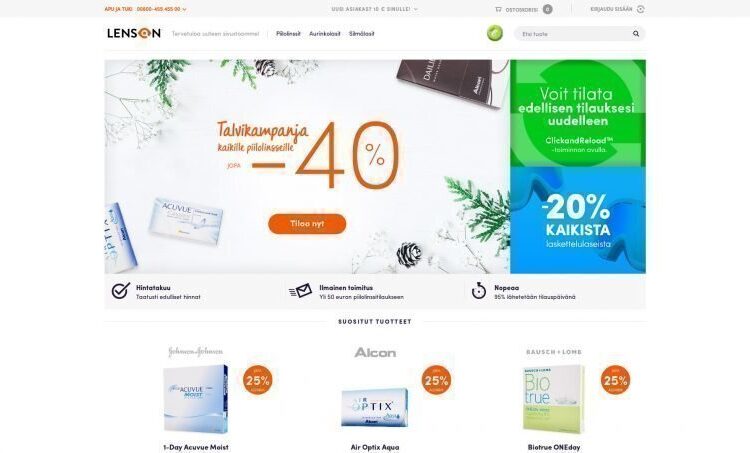Open the Silmälasit menu
This screenshot has width=750, height=453.
[362, 34]
